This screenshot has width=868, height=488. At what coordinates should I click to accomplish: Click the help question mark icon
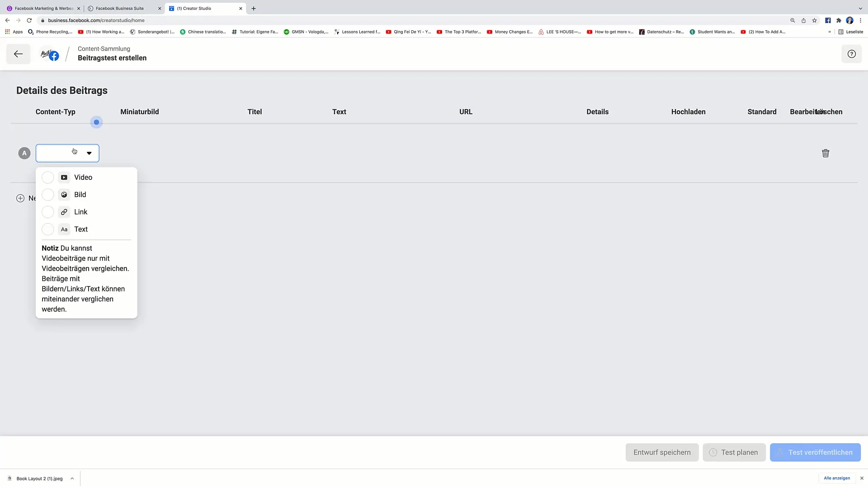click(852, 54)
